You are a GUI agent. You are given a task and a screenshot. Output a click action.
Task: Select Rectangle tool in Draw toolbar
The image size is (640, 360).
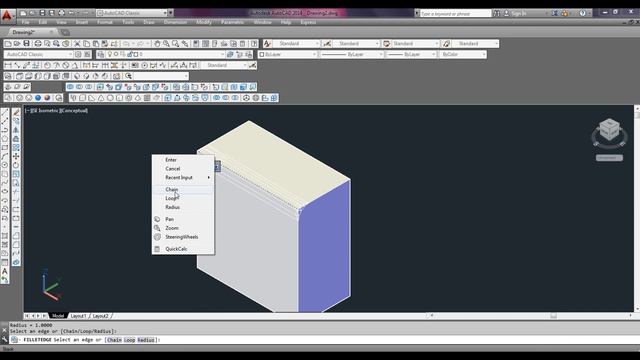(5, 148)
